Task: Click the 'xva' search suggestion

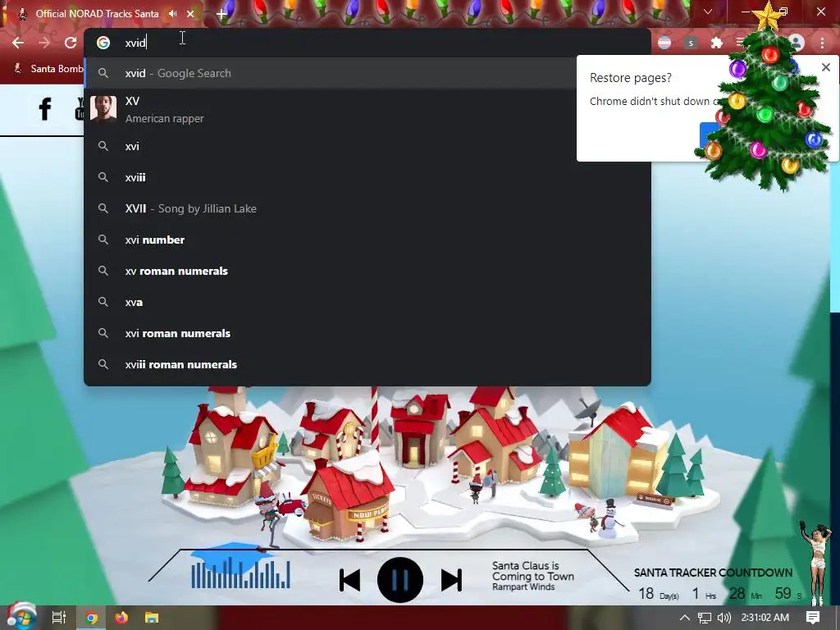Action: click(x=367, y=302)
